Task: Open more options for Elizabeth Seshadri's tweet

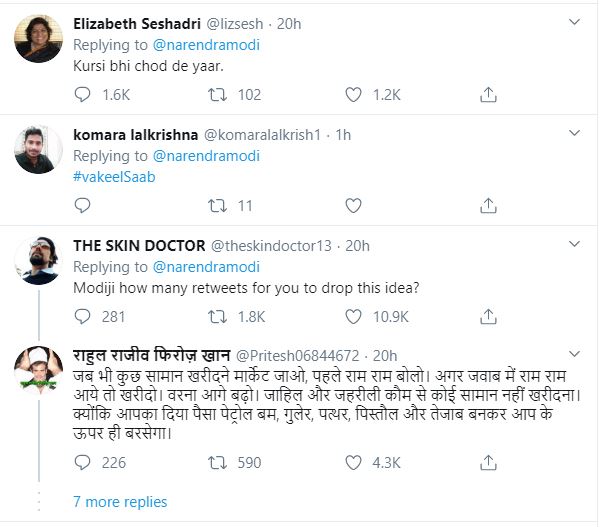Action: pyautogui.click(x=574, y=21)
